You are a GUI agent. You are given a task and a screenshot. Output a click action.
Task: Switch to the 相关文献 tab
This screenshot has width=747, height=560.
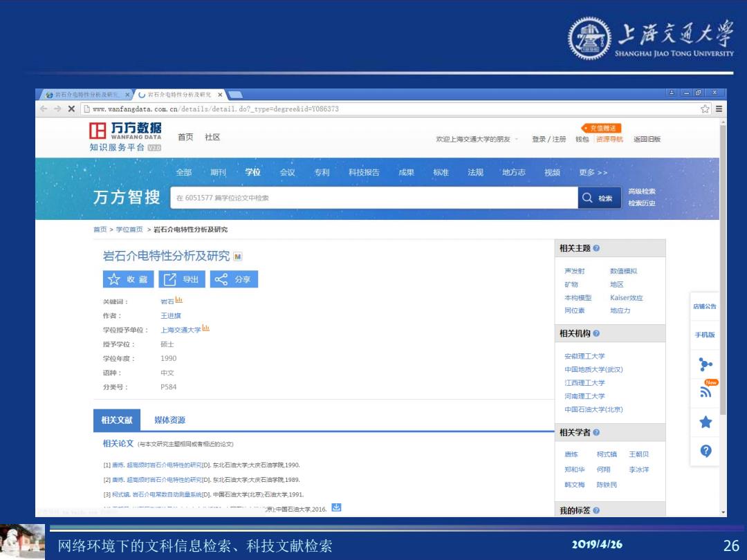tap(117, 420)
